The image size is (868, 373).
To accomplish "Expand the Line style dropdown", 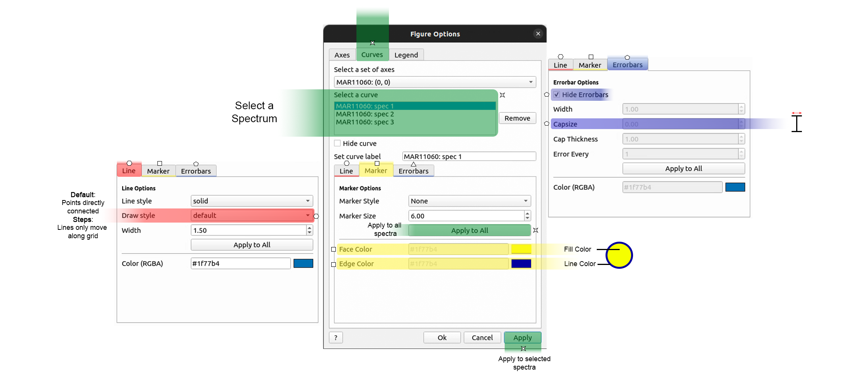I will coord(252,201).
